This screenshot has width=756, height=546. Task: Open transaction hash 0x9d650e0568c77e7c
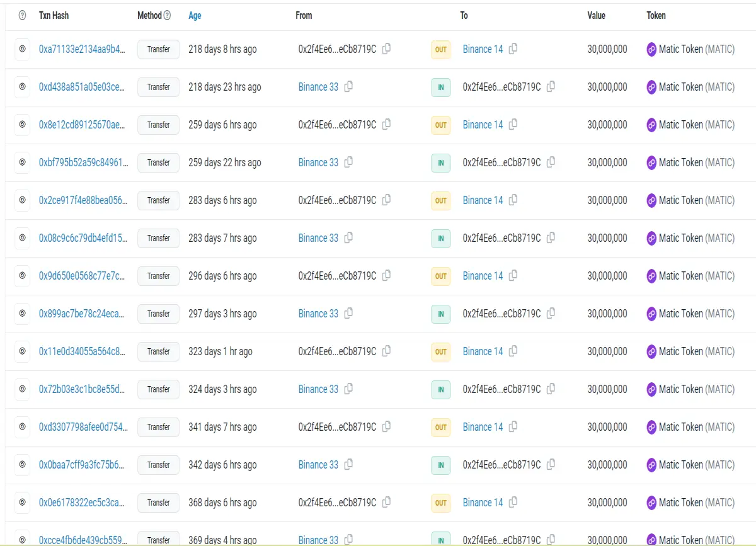(83, 276)
